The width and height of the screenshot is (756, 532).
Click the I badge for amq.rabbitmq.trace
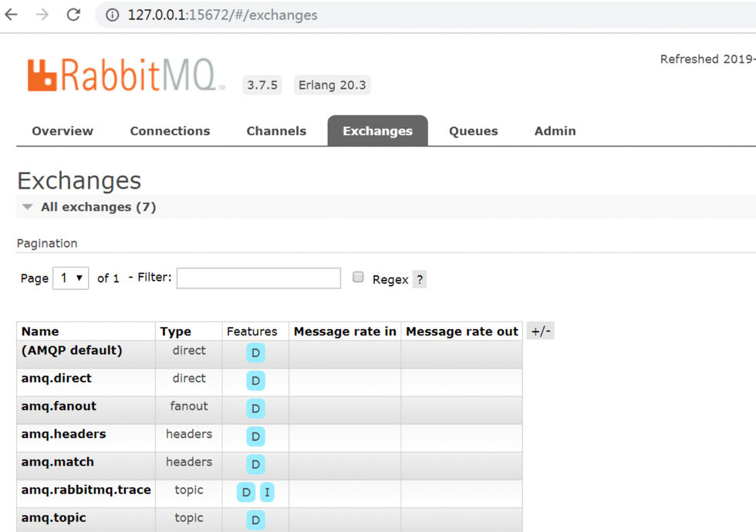267,493
